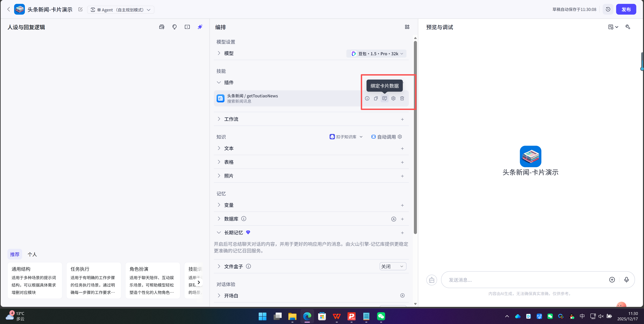Open version history in the top toolbar
Viewport: 644px width, 324px height.
[608, 9]
